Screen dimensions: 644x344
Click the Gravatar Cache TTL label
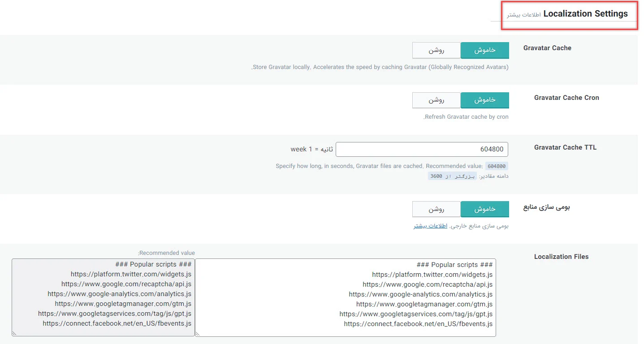pyautogui.click(x=565, y=147)
